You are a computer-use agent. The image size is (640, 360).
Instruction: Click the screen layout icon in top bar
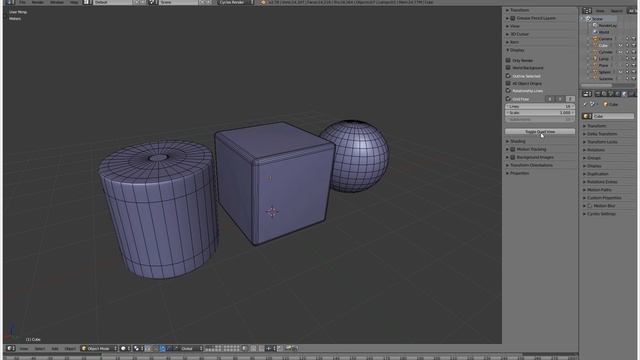tap(87, 2)
